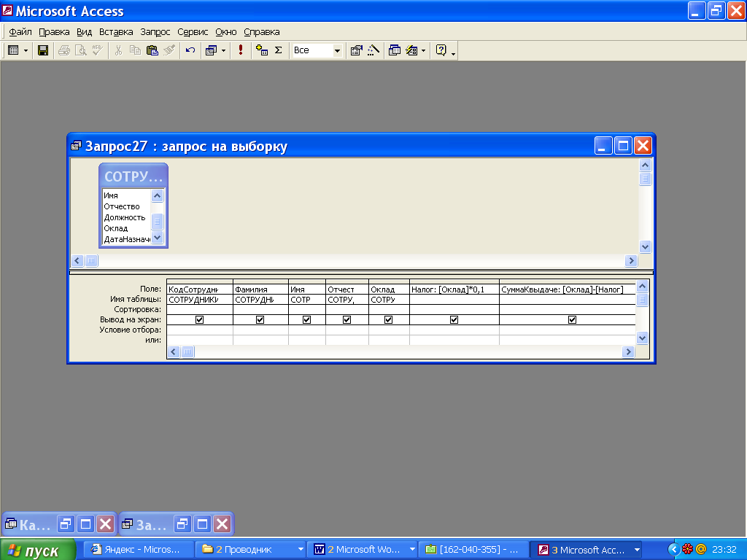Open the Файл menu
The height and width of the screenshot is (560, 747).
click(x=20, y=32)
